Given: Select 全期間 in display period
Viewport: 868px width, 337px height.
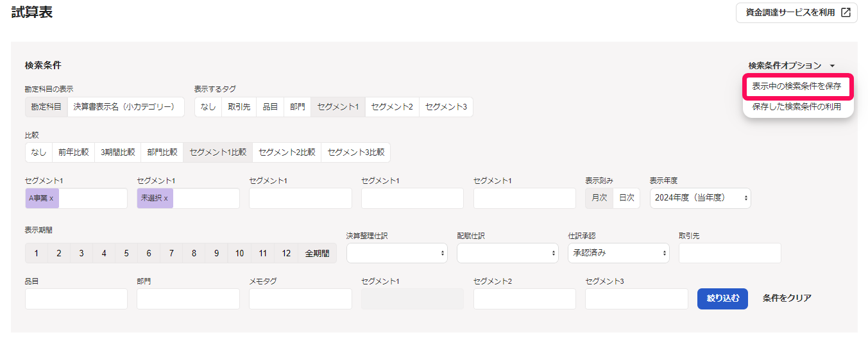Looking at the screenshot, I should (317, 253).
